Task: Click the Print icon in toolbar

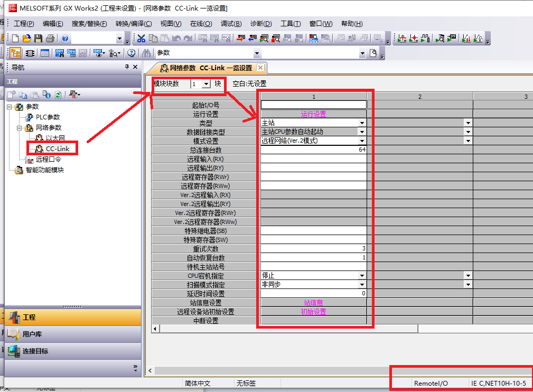Action: 50,39
